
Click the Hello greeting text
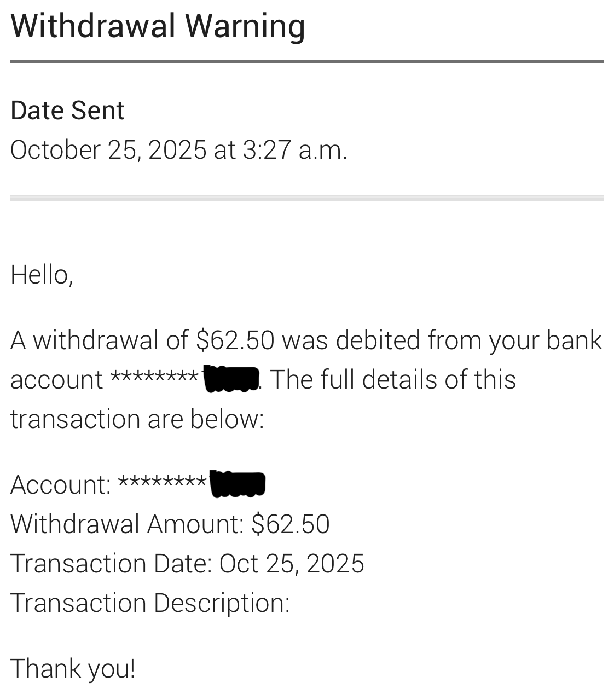tap(42, 274)
